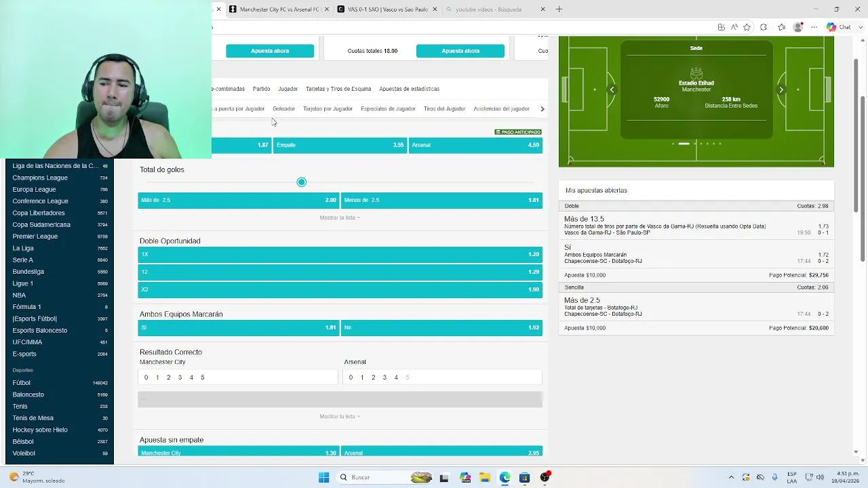The width and height of the screenshot is (868, 488).
Task: Close the Manchester City vs Arsenal tab
Action: coord(327,9)
